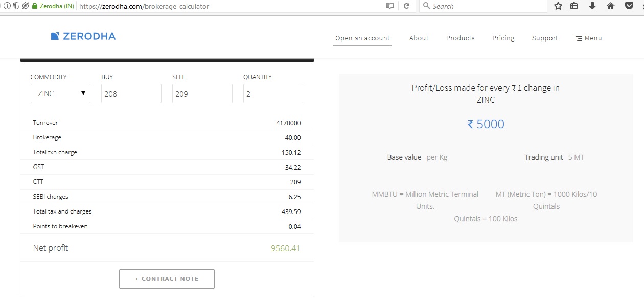The height and width of the screenshot is (307, 644).
Task: Click the downloads arrow icon
Action: (592, 6)
